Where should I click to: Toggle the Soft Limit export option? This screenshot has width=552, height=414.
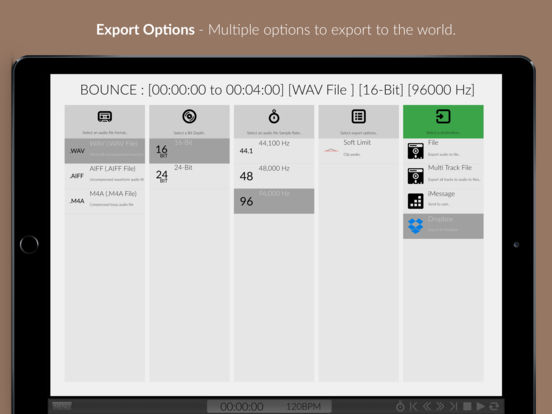coord(358,151)
